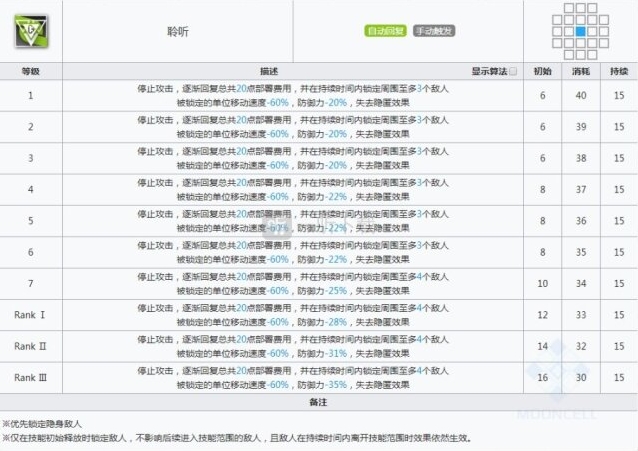Select the Rank Ⅰ row label

point(30,315)
